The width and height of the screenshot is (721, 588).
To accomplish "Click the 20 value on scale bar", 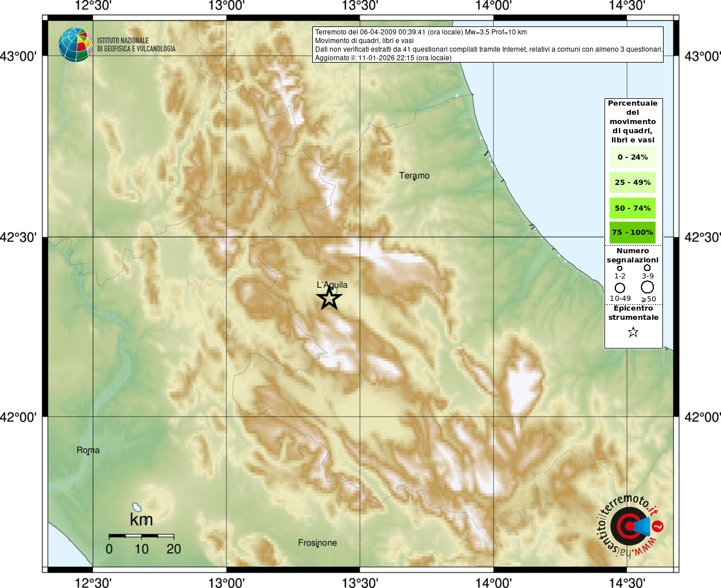I will tap(174, 549).
